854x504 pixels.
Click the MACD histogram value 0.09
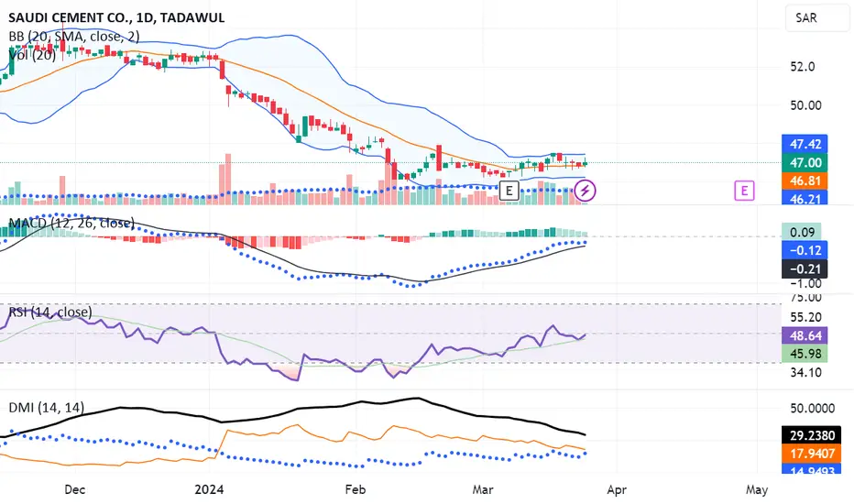(x=801, y=232)
